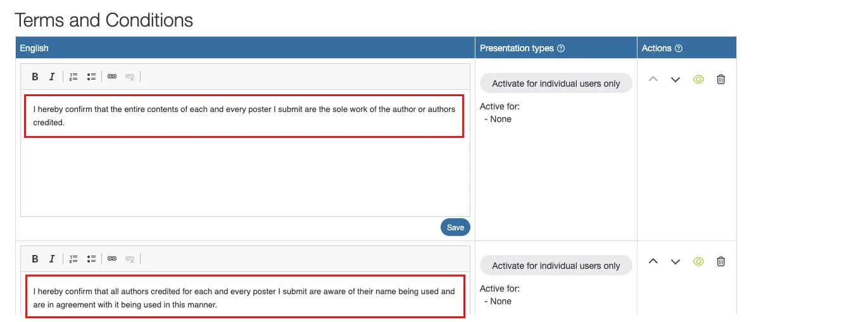Add a link in first term editor
Viewport: 868px width, 322px height.
112,77
